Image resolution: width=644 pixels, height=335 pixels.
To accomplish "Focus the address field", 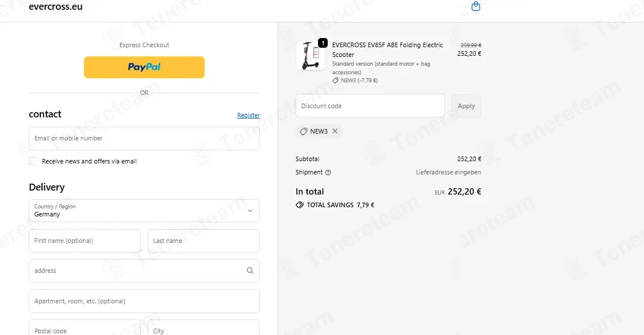I will [x=144, y=271].
